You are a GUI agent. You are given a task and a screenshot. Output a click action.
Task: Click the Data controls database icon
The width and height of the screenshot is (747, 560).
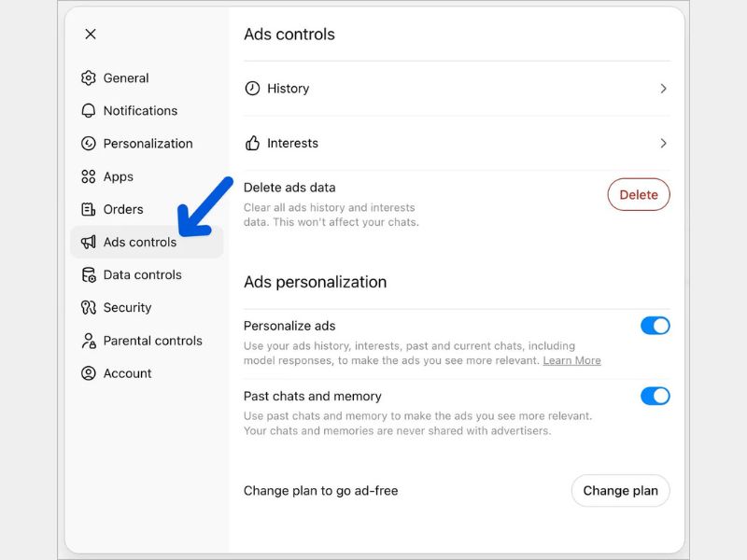coord(89,274)
